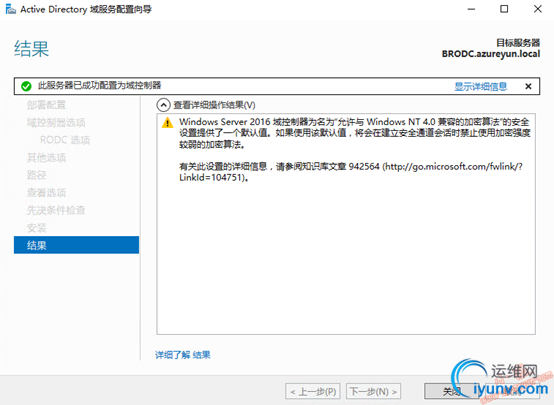This screenshot has width=554, height=405.
Task: Select highlighted 结果 step in sidebar
Action: 76,245
